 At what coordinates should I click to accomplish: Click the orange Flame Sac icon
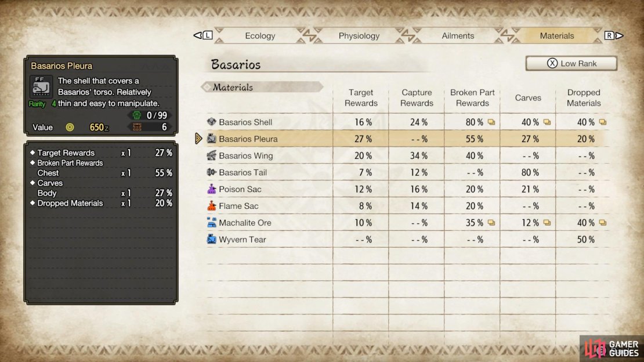point(212,205)
